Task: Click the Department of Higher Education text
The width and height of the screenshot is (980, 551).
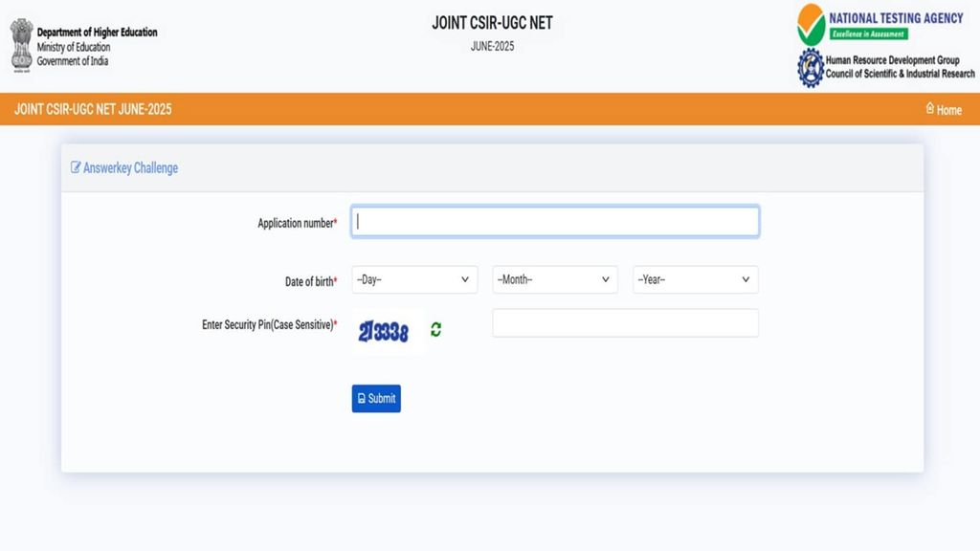Action: click(x=97, y=32)
